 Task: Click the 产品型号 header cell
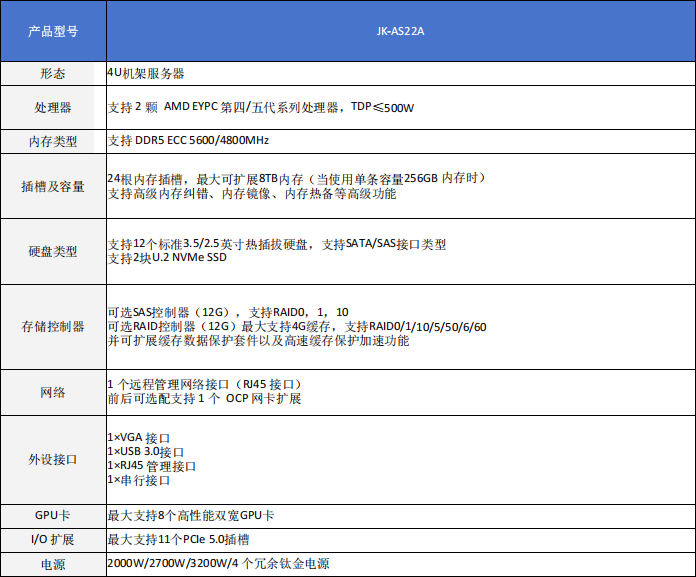click(x=52, y=31)
